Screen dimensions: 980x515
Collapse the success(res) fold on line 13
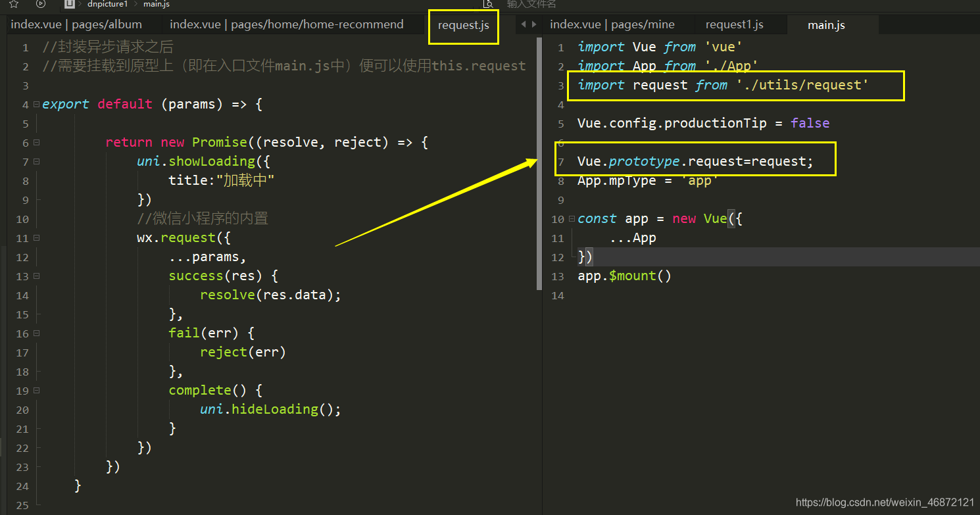coord(36,276)
